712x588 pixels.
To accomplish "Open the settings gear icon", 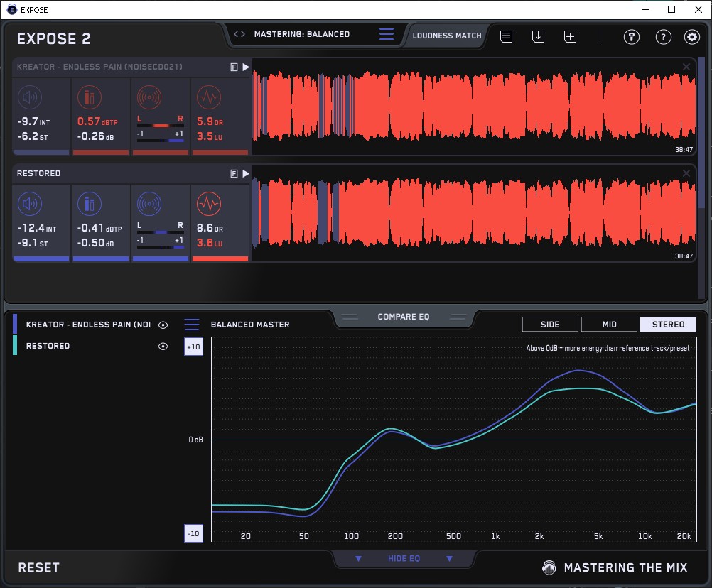I will pyautogui.click(x=691, y=37).
